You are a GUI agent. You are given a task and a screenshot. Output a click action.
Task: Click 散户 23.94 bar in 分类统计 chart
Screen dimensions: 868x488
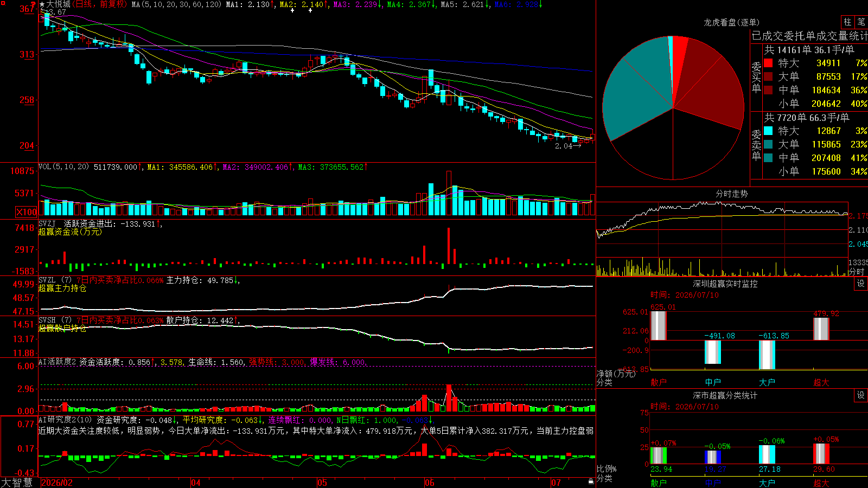click(659, 455)
